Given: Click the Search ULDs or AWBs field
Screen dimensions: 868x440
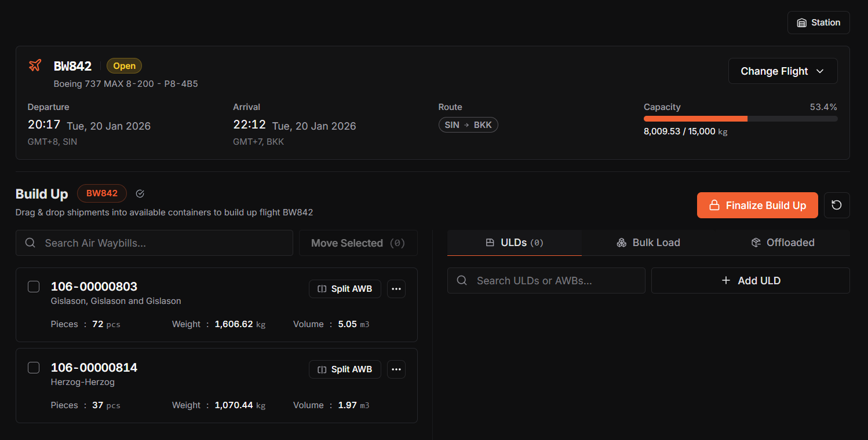Looking at the screenshot, I should pos(545,280).
